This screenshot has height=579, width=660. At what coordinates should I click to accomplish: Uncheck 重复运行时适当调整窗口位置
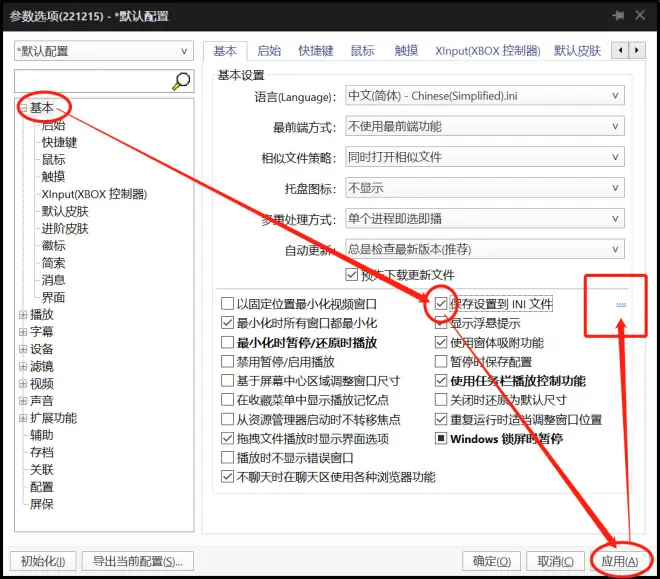(441, 419)
